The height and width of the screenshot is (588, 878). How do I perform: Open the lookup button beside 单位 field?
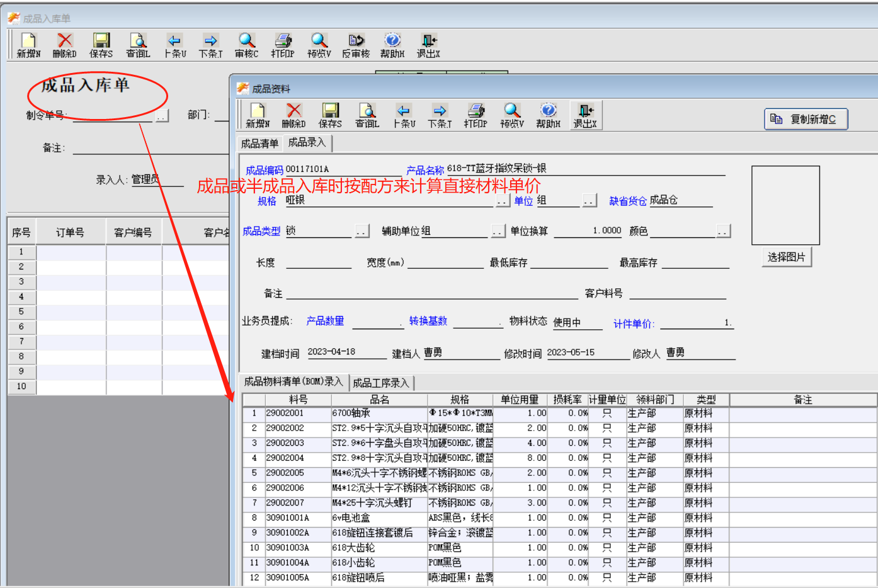(x=589, y=201)
